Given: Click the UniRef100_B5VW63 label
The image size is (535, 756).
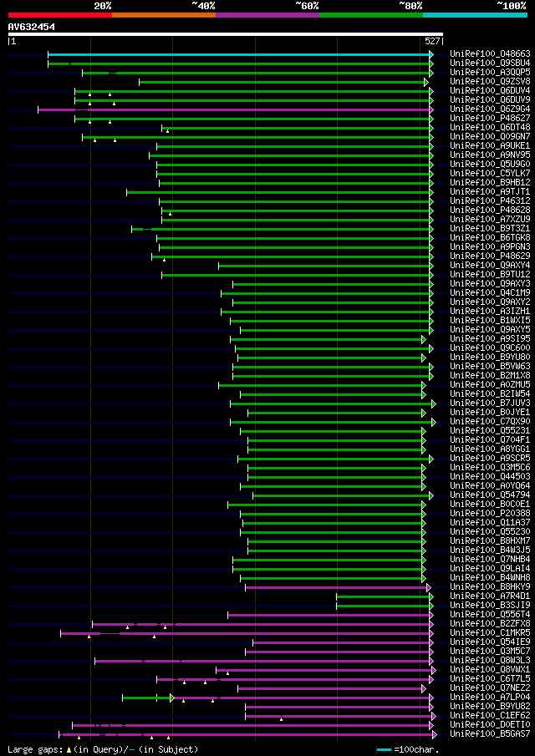Looking at the screenshot, I should tap(490, 367).
